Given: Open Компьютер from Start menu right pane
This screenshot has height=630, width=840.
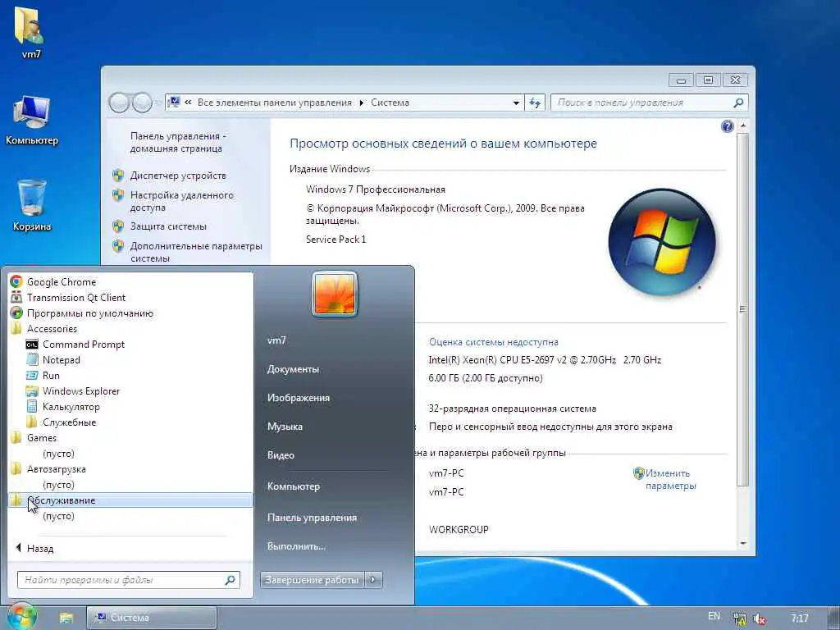Looking at the screenshot, I should point(294,486).
